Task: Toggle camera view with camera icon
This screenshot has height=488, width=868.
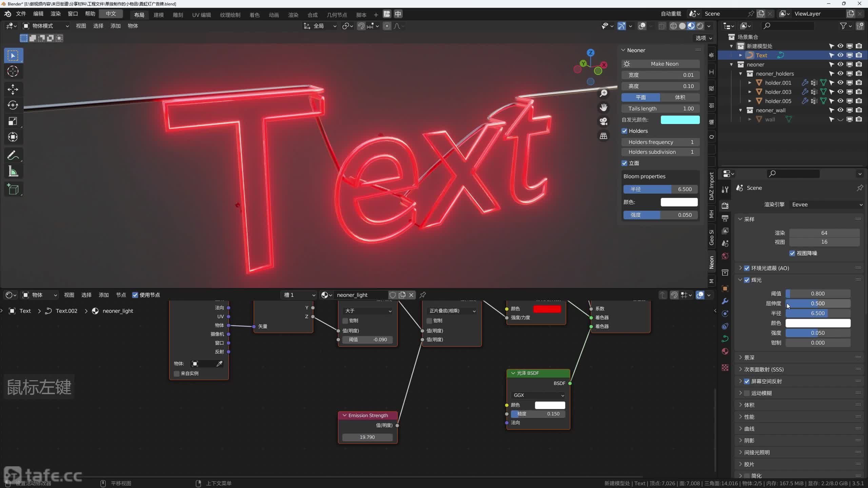Action: coord(604,122)
